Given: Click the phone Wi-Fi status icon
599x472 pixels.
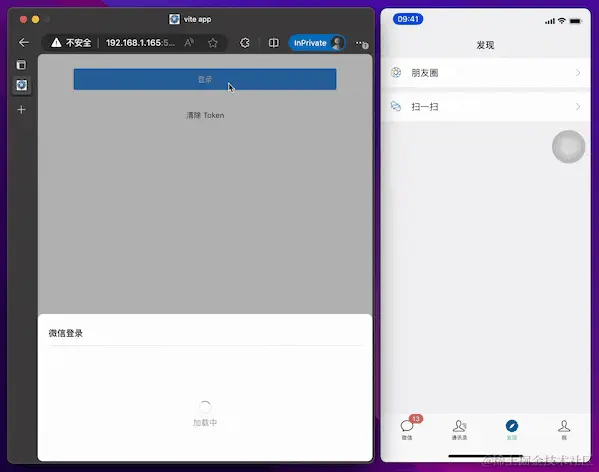Looking at the screenshot, I should (x=562, y=21).
